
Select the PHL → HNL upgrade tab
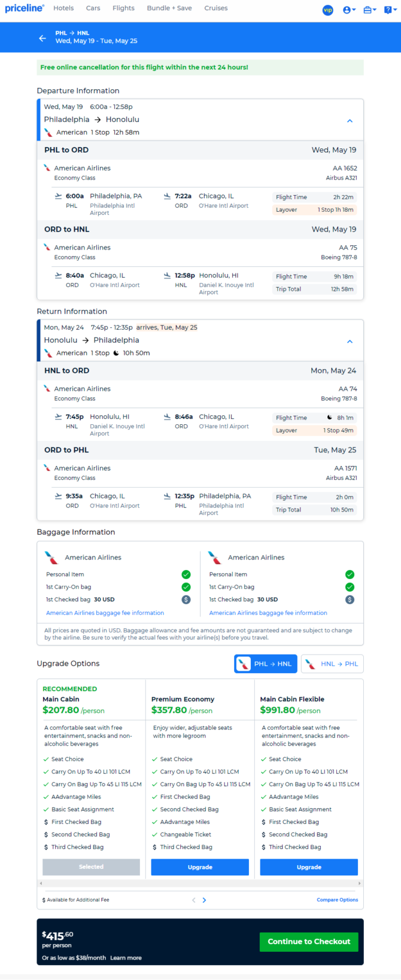266,664
